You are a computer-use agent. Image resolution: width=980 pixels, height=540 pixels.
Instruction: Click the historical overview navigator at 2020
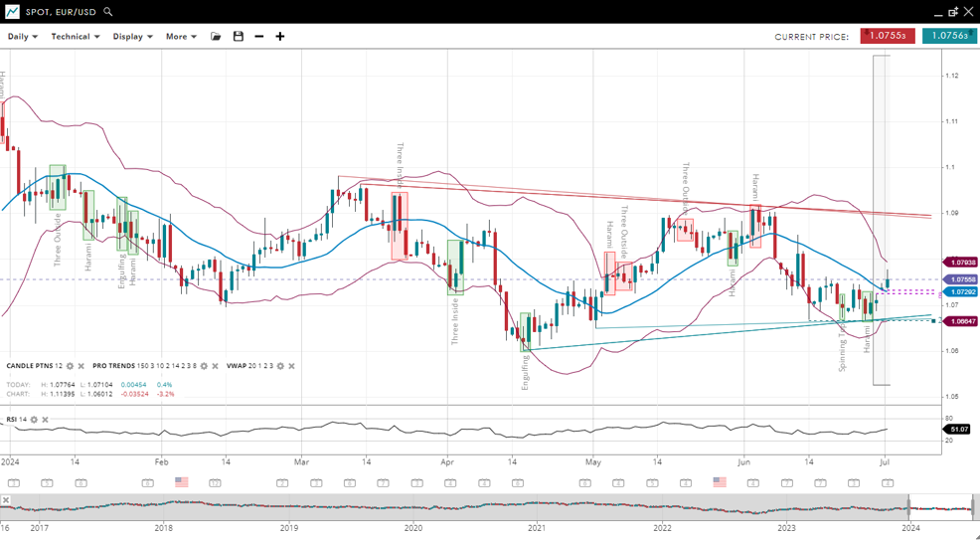tap(412, 508)
